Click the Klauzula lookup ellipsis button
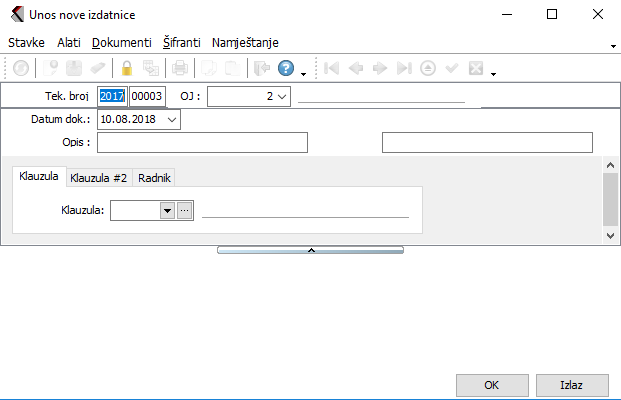Screen dimensions: 621x400 tap(184, 210)
